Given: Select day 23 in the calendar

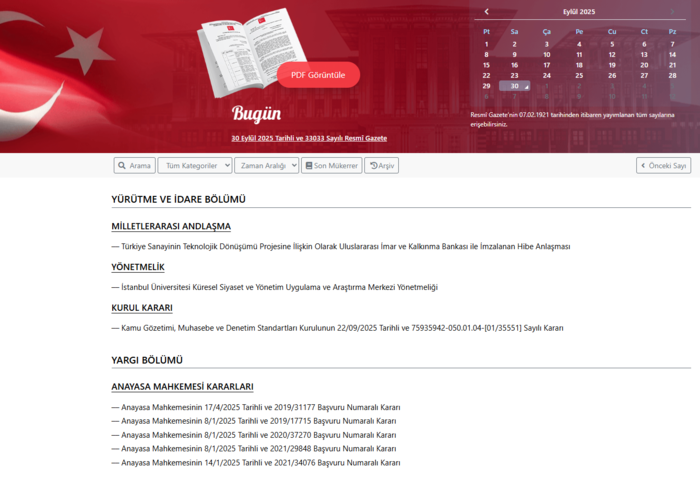Looking at the screenshot, I should tap(514, 75).
